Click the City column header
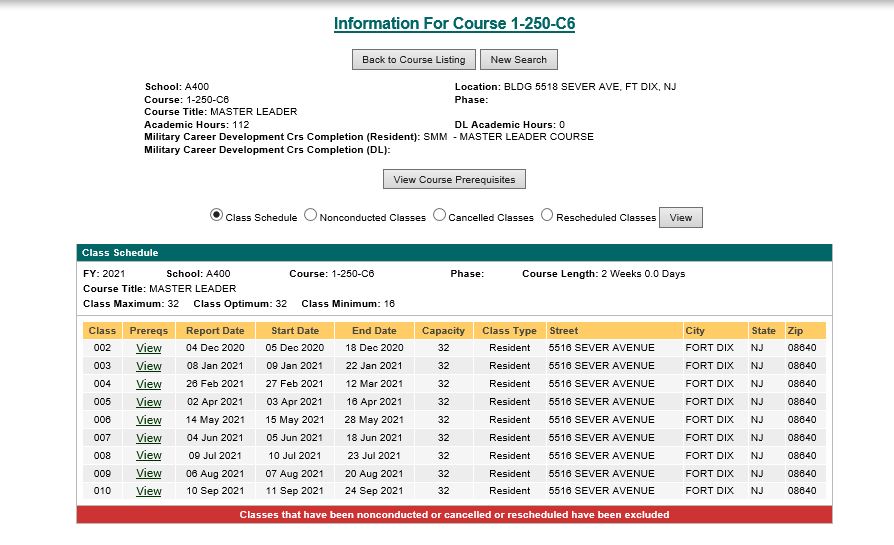Viewport: 894px width, 545px height. (716, 331)
